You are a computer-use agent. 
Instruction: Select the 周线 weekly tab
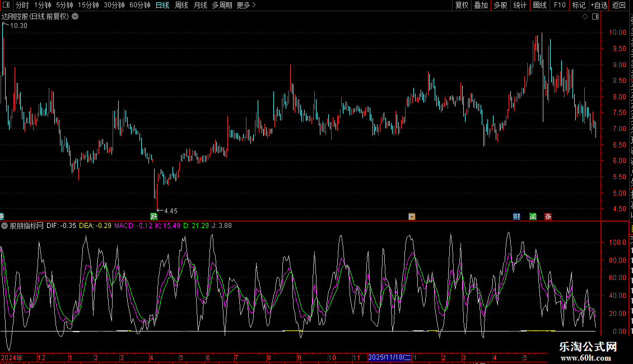coord(181,5)
